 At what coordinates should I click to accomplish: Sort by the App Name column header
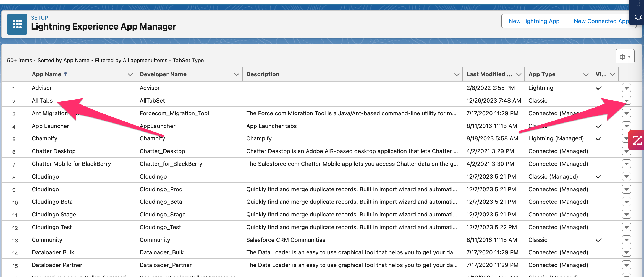[46, 74]
